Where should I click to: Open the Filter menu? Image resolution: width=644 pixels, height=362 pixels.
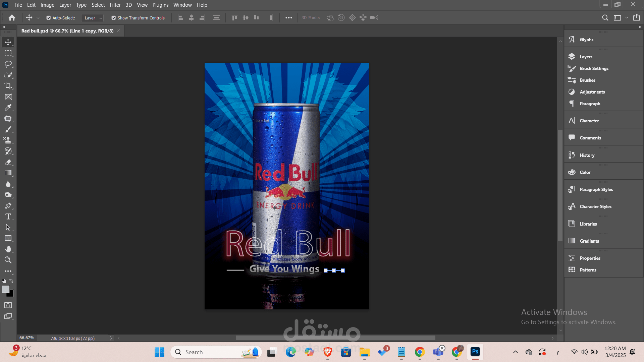[x=115, y=5]
